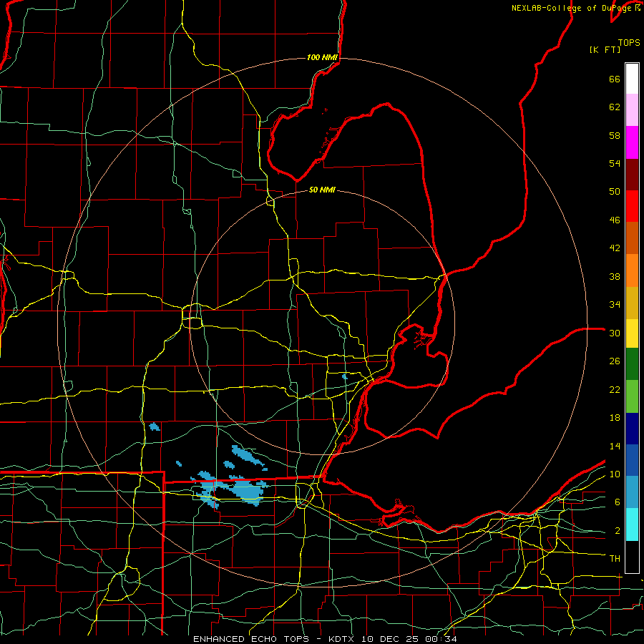Select the dark maroon legend swatch
This screenshot has height=644, width=644.
[x=632, y=175]
